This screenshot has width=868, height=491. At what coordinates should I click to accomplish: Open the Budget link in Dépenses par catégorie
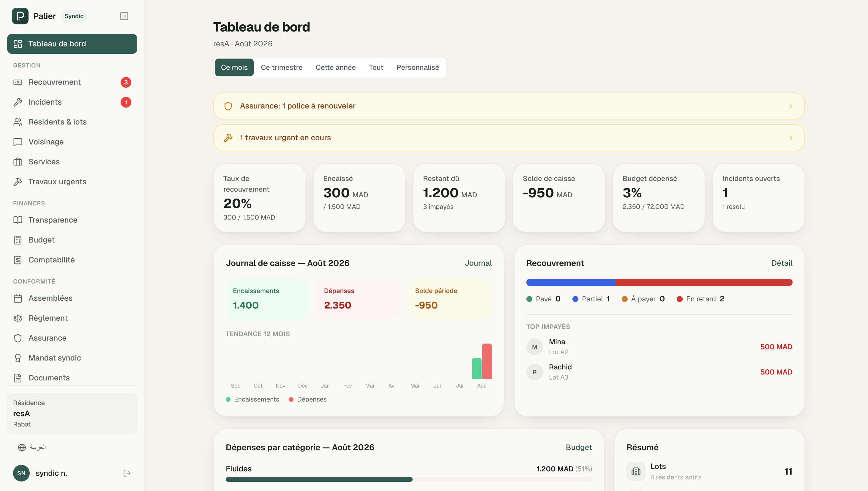click(579, 448)
